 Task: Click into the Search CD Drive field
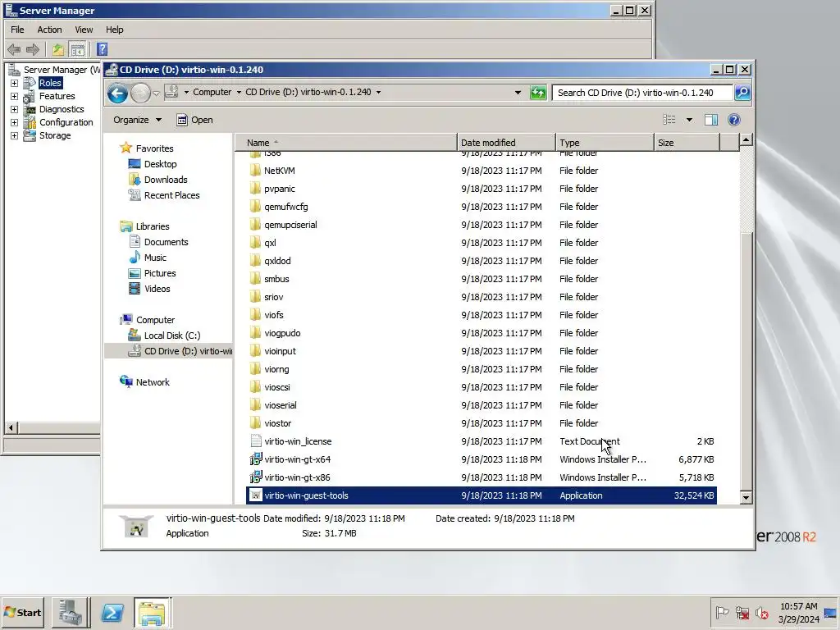641,93
